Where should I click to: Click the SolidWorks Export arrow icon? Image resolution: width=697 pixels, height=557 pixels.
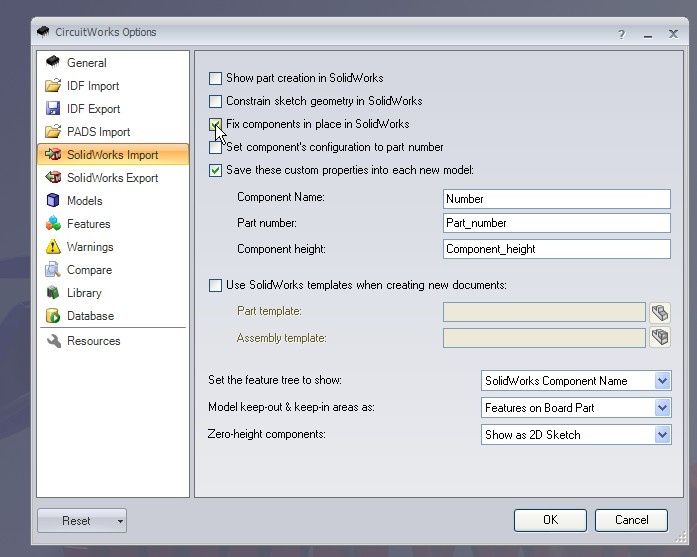(53, 177)
